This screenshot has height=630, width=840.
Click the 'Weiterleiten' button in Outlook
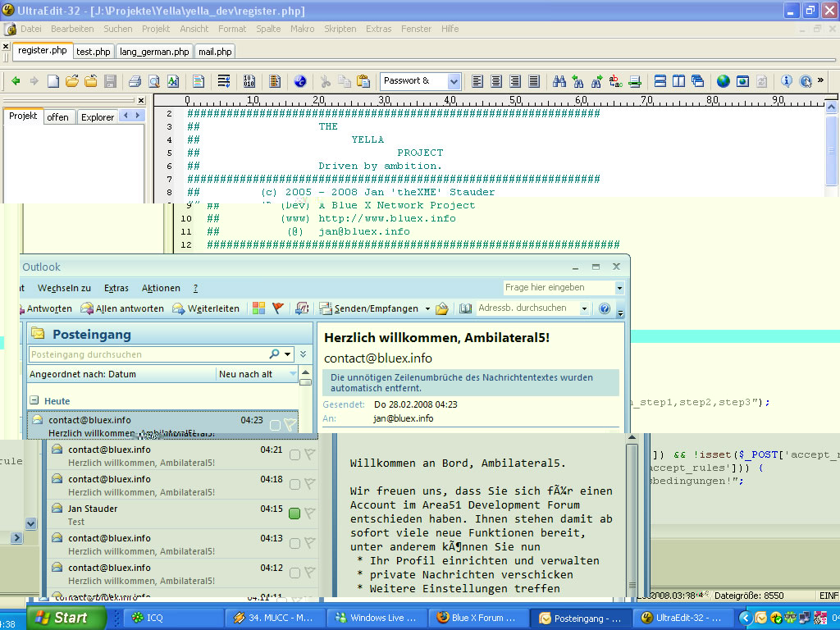click(x=205, y=308)
